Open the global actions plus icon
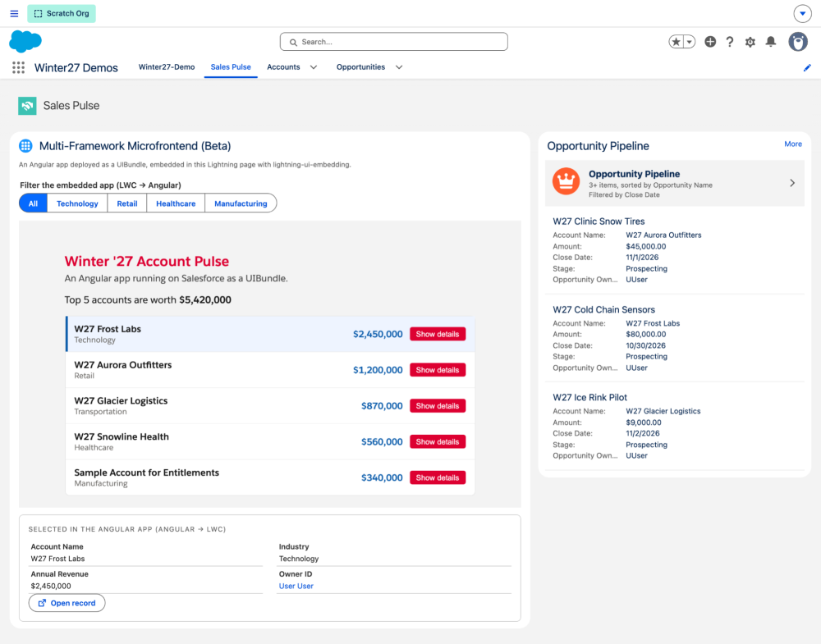 pyautogui.click(x=710, y=42)
